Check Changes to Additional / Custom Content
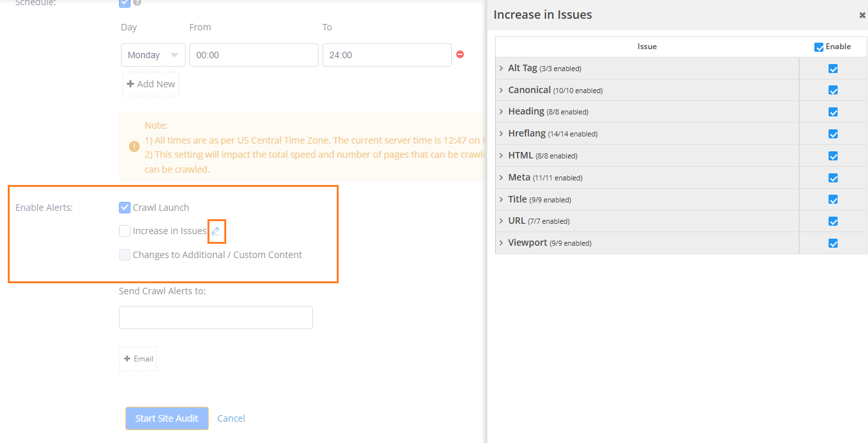This screenshot has height=443, width=868. pyautogui.click(x=125, y=255)
